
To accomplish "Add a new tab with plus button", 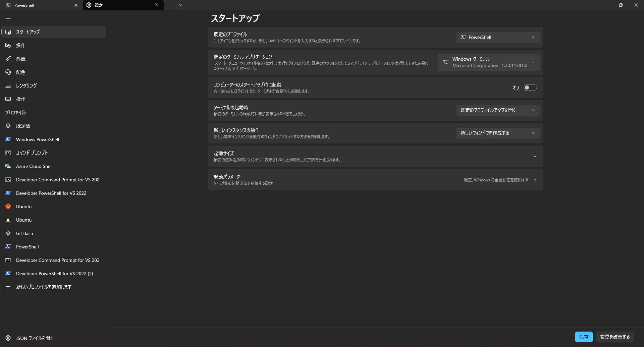I will click(x=171, y=5).
